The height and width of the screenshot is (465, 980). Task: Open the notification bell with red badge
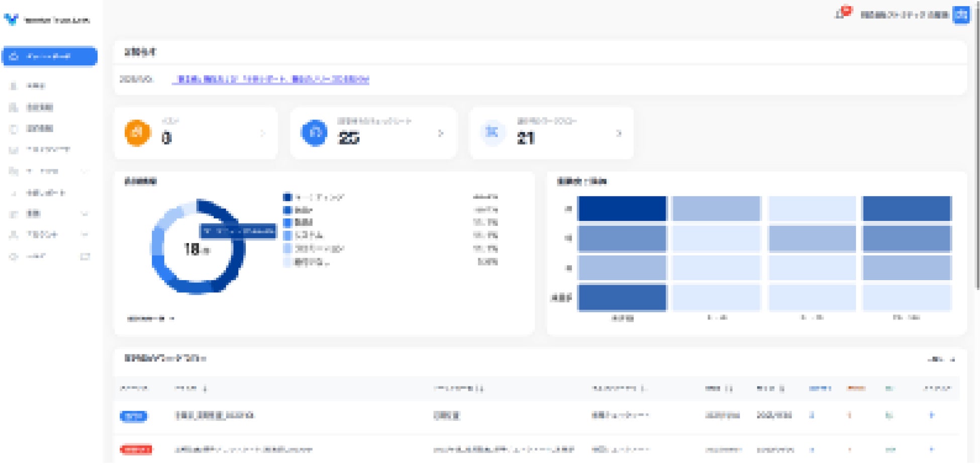click(843, 13)
